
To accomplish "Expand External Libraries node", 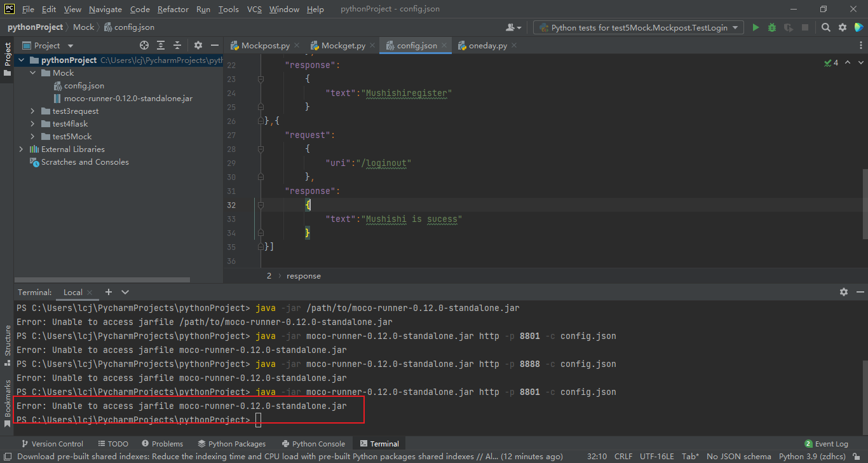I will (x=21, y=149).
